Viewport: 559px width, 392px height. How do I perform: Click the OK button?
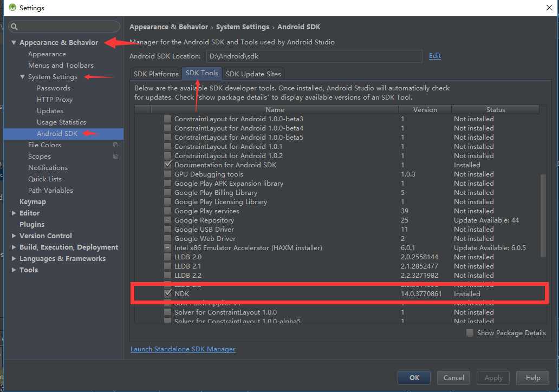tap(414, 377)
